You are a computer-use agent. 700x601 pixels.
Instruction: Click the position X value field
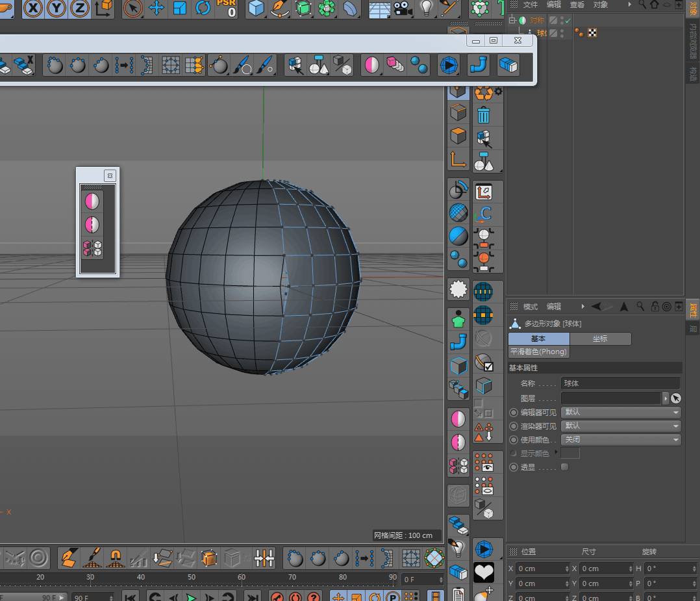542,569
